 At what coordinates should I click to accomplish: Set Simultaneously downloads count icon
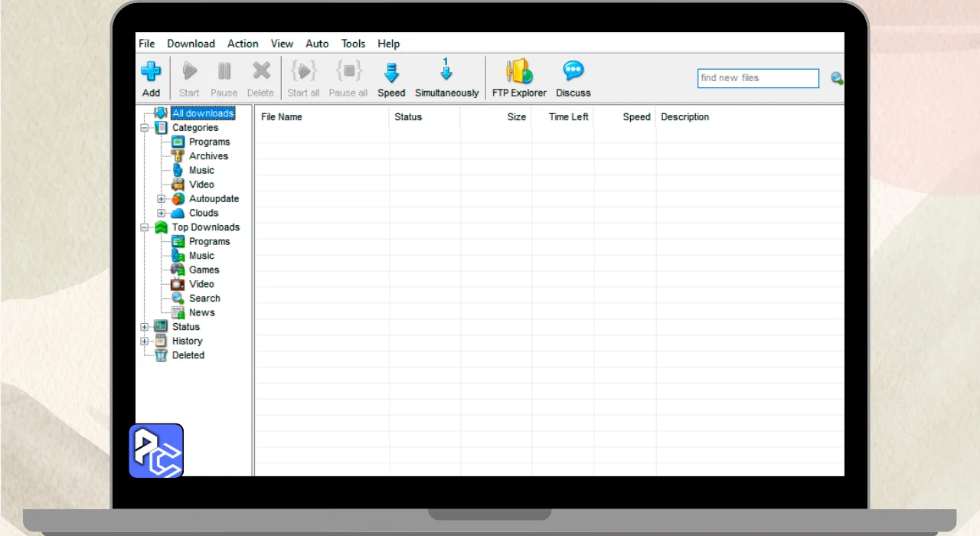click(x=446, y=70)
